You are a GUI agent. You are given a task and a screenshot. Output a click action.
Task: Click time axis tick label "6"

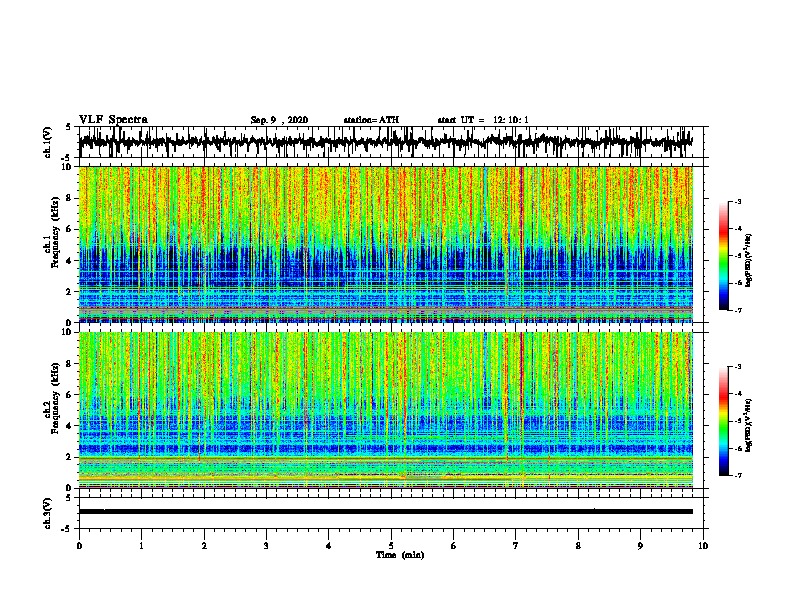point(453,546)
